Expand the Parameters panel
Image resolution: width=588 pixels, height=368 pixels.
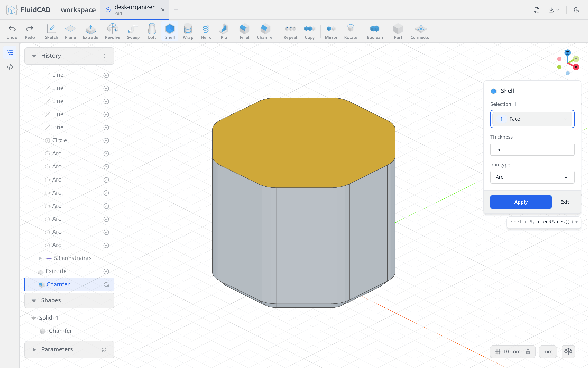[x=34, y=350]
